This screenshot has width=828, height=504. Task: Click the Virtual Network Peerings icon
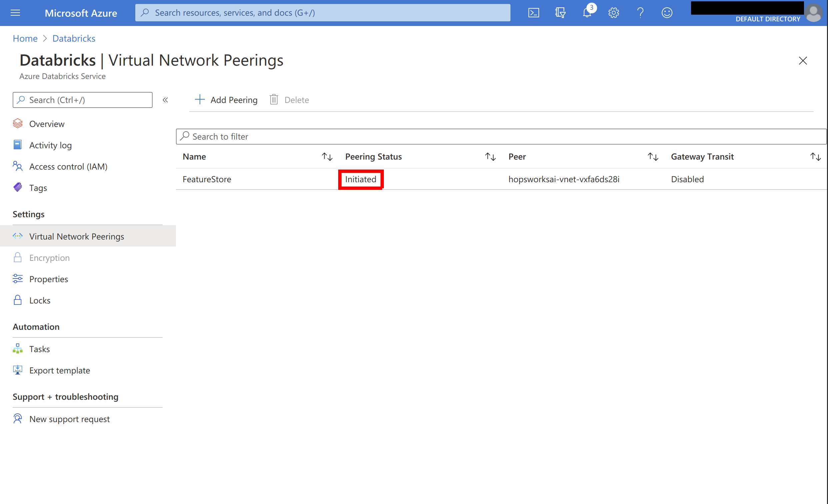point(17,236)
